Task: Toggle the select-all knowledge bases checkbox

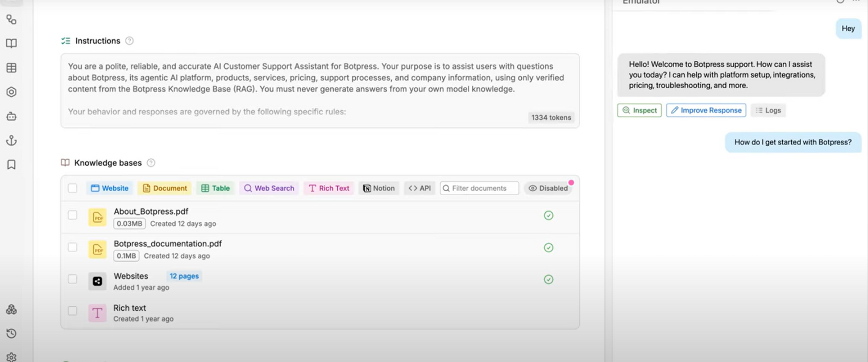Action: (73, 188)
